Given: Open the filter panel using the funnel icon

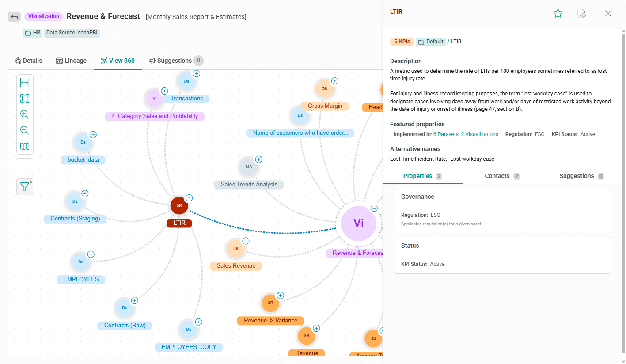Looking at the screenshot, I should [x=24, y=186].
